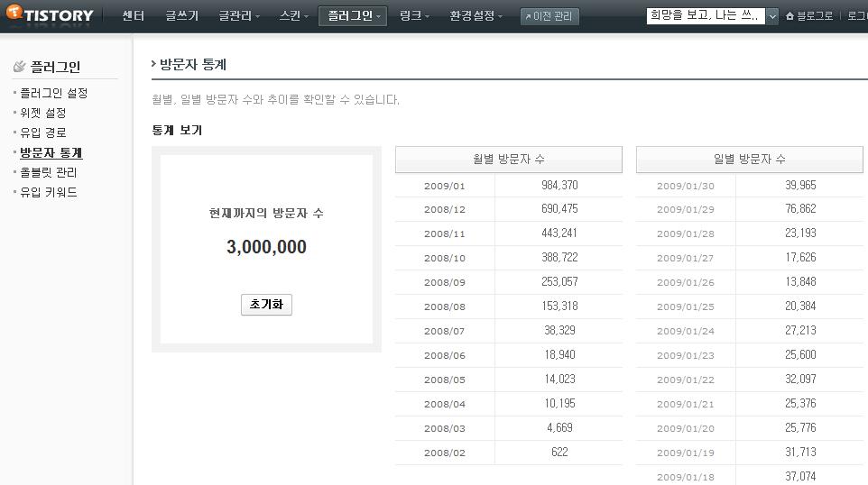Click the 2009/01/21 daily date
Viewport: 868px width, 485px height.
click(x=686, y=404)
